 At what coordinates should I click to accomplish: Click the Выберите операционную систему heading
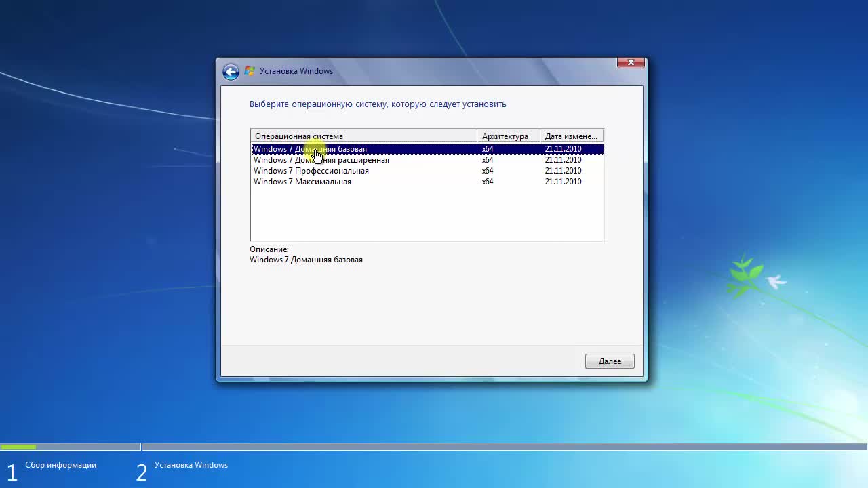378,104
